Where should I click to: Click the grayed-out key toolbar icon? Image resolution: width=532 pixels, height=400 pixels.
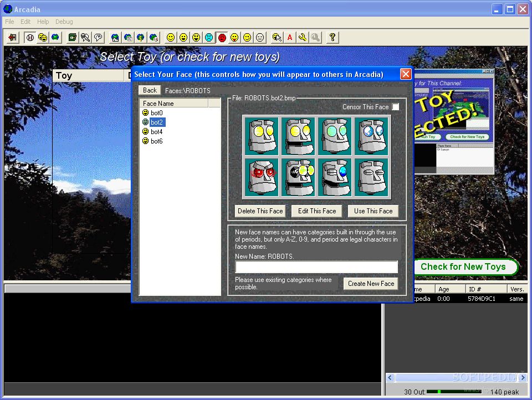(315, 37)
